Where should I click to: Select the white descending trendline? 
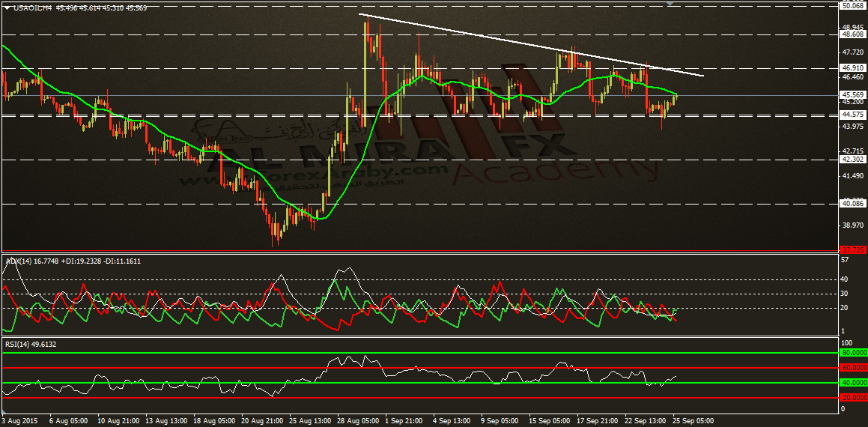[x=532, y=45]
